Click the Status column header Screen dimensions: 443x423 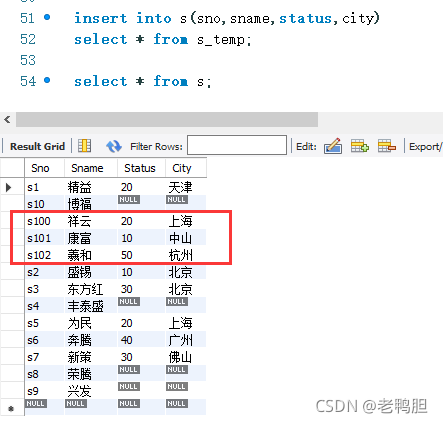pyautogui.click(x=141, y=168)
